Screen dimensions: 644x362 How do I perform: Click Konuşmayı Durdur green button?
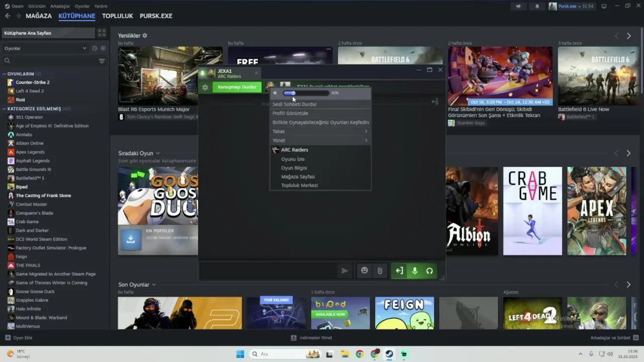tap(237, 87)
